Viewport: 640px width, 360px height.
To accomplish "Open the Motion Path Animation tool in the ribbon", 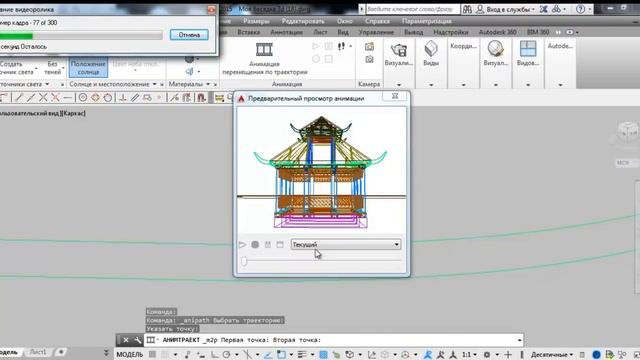I will 264,58.
